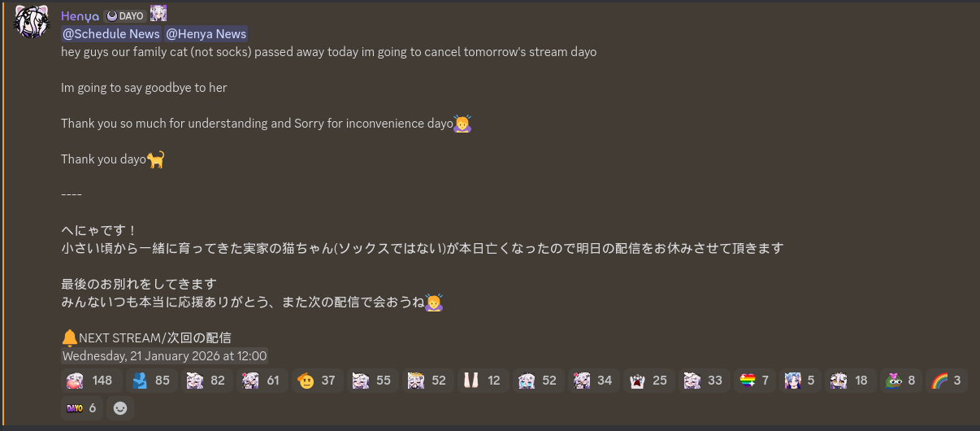Click the Henya username
Viewport: 980px width, 431px height.
point(80,15)
